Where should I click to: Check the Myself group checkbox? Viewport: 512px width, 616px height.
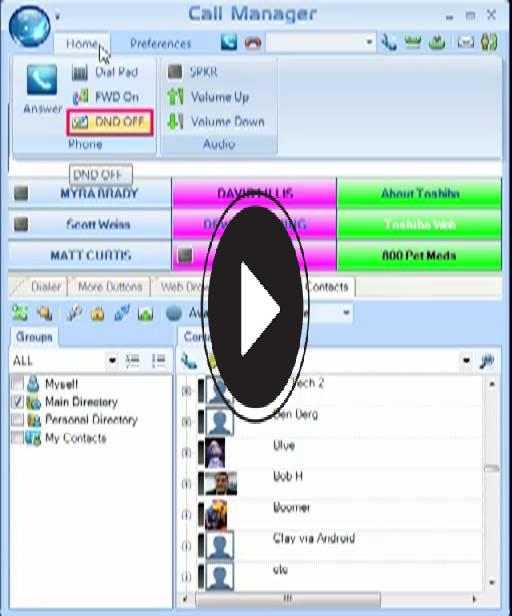(17, 383)
